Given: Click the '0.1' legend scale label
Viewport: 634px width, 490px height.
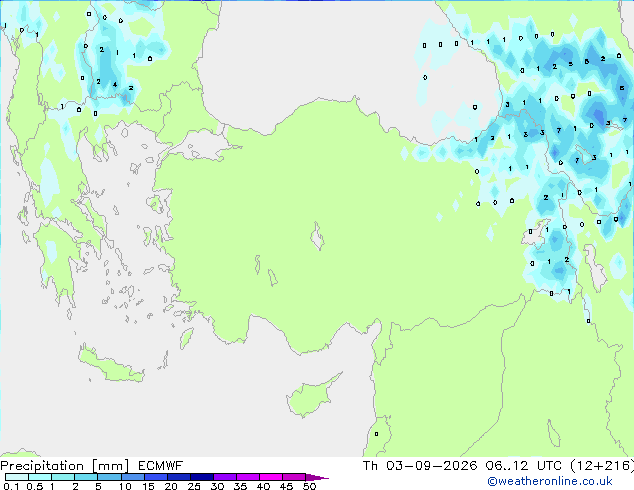Looking at the screenshot, I should pyautogui.click(x=11, y=486).
